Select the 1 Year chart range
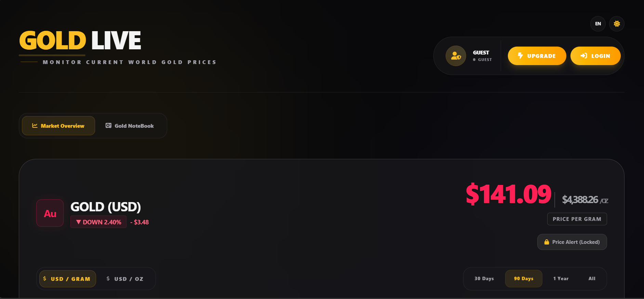 point(561,278)
